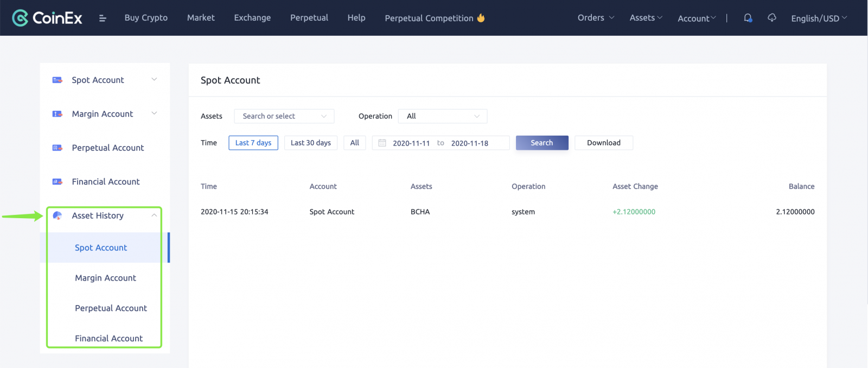This screenshot has width=868, height=368.
Task: Click the Spot Account sidebar icon
Action: click(57, 80)
